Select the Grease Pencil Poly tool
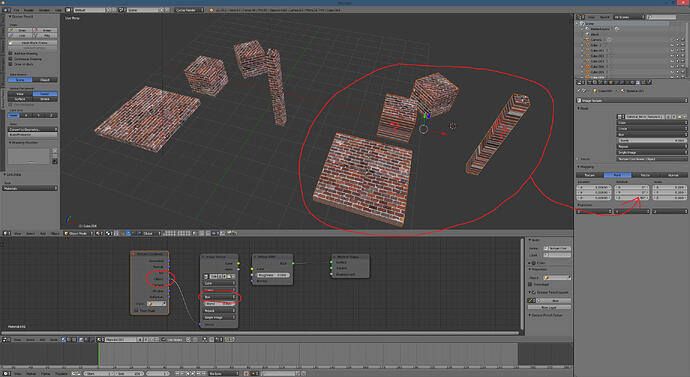Screen dimensions: 690x377 pyautogui.click(x=45, y=36)
